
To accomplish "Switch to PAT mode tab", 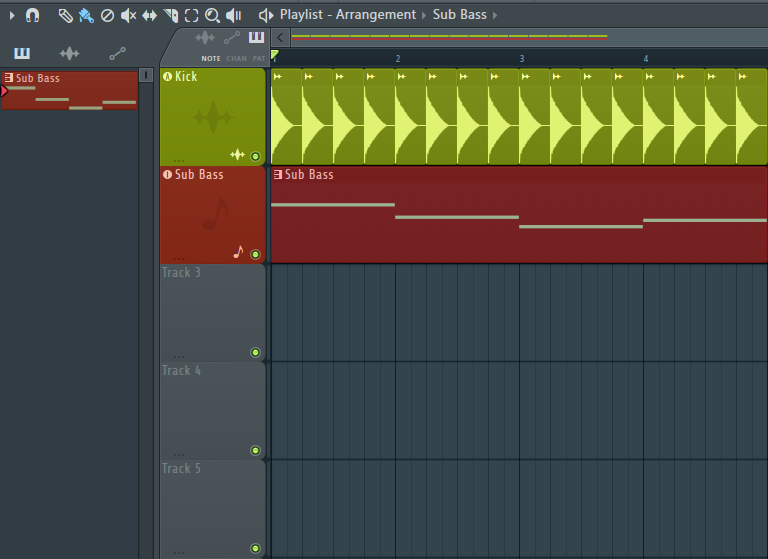I will [x=259, y=58].
